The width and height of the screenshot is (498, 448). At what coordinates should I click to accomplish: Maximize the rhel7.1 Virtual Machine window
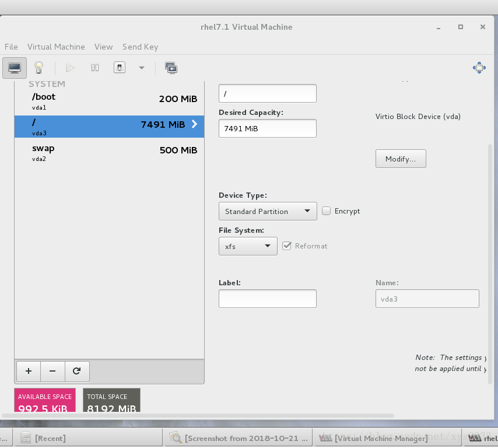(x=461, y=27)
